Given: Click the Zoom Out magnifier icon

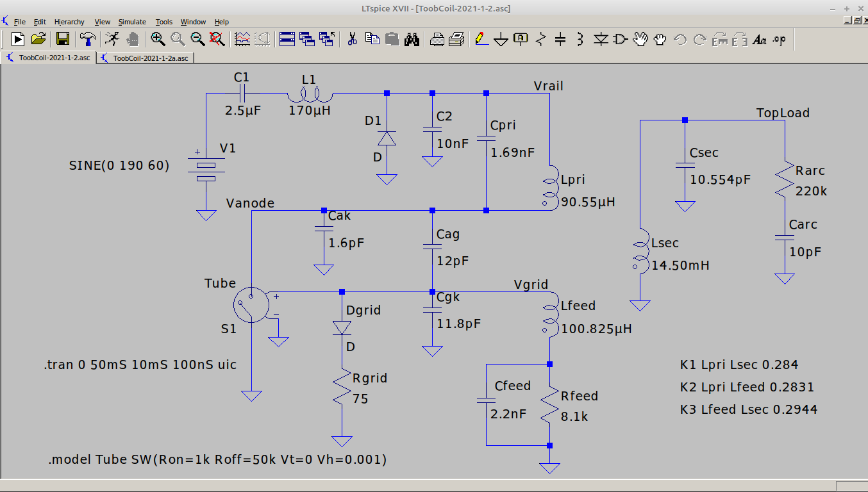Looking at the screenshot, I should [x=197, y=39].
